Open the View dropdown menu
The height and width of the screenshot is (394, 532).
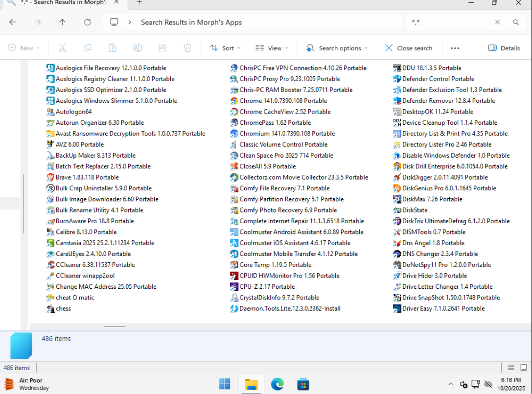[x=272, y=48]
